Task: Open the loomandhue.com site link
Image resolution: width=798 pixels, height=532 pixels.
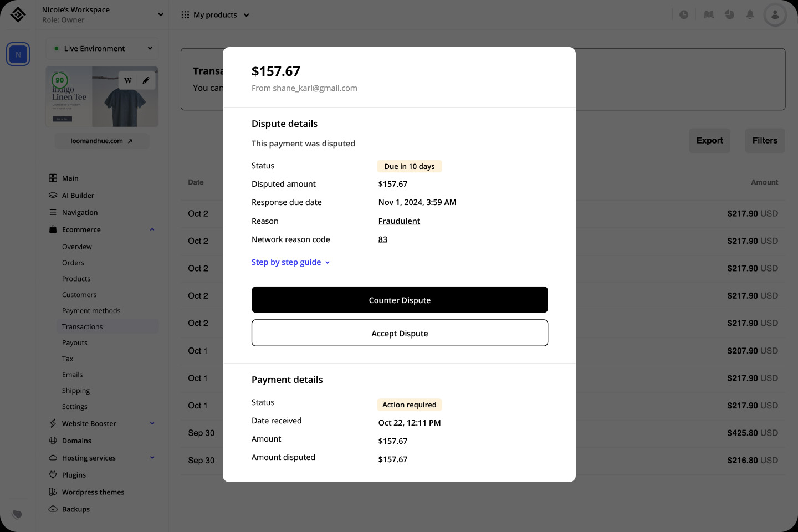Action: (101, 141)
